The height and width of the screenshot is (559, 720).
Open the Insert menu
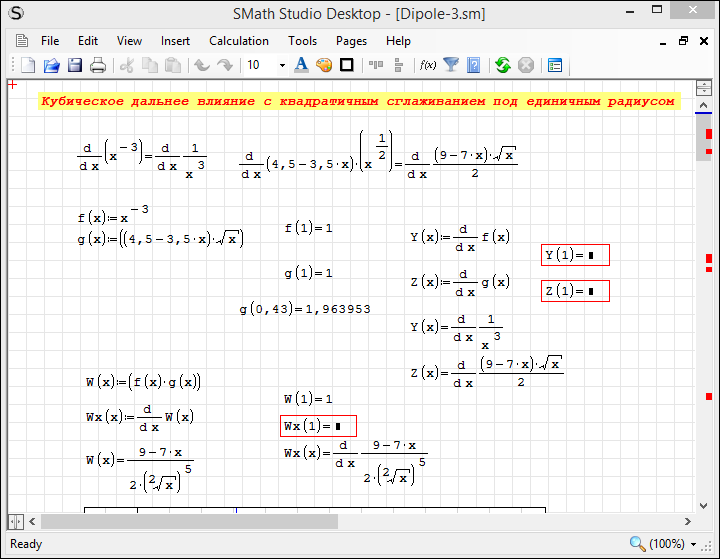(x=175, y=41)
